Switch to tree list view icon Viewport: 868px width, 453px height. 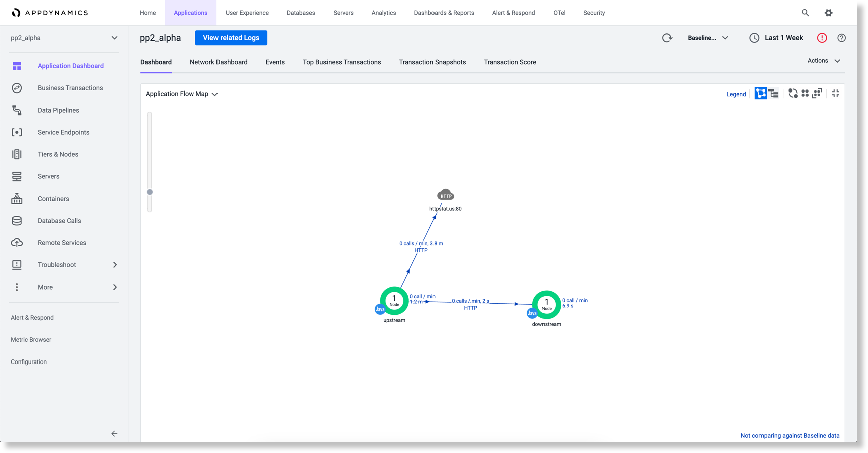coord(774,93)
